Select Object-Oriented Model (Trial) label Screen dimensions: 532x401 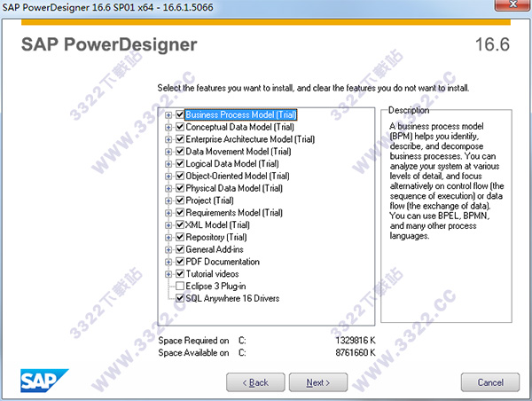238,176
